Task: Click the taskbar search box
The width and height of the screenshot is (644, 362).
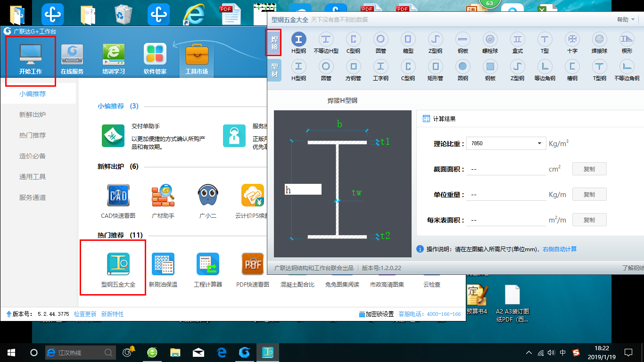Action: (x=80, y=352)
